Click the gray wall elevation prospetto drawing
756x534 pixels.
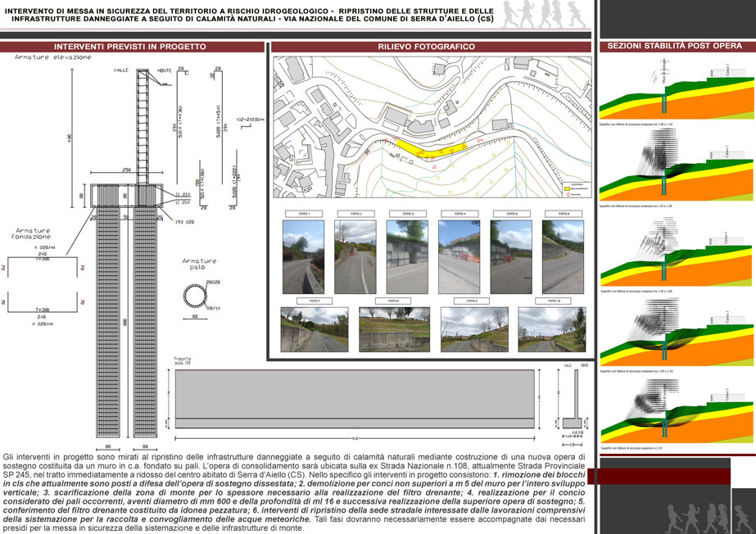click(x=355, y=399)
